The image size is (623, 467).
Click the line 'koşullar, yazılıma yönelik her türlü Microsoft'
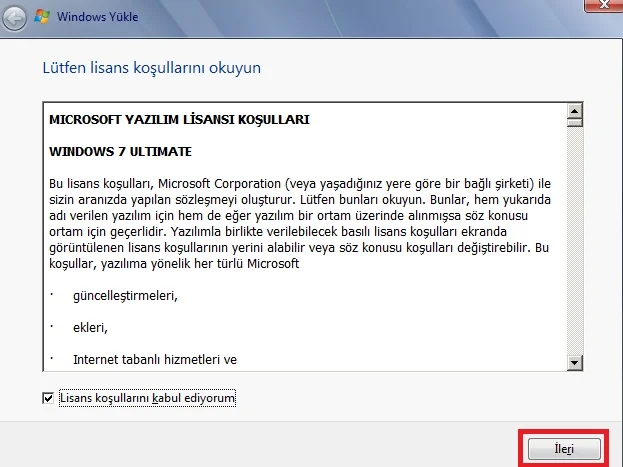(x=174, y=263)
